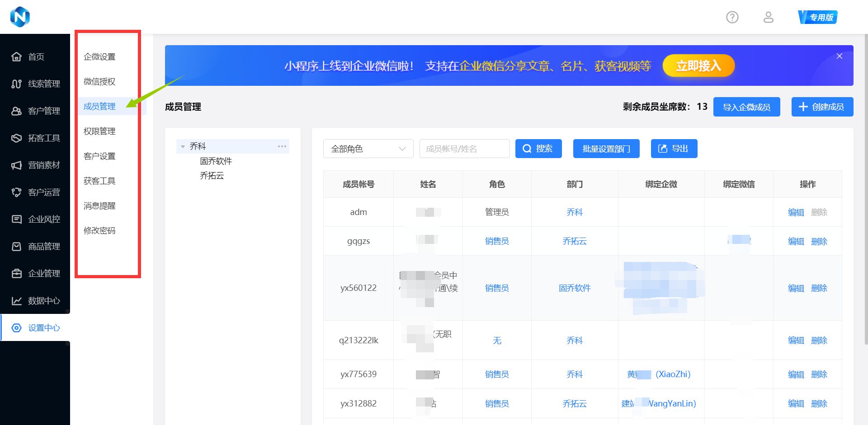
Task: Select 固乔软件 in the department tree
Action: [216, 161]
